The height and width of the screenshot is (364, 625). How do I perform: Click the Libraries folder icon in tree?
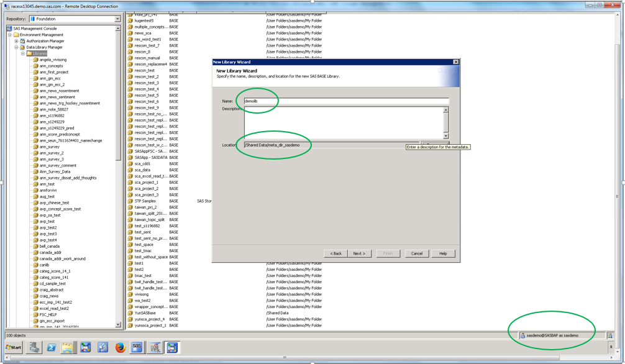pyautogui.click(x=29, y=53)
